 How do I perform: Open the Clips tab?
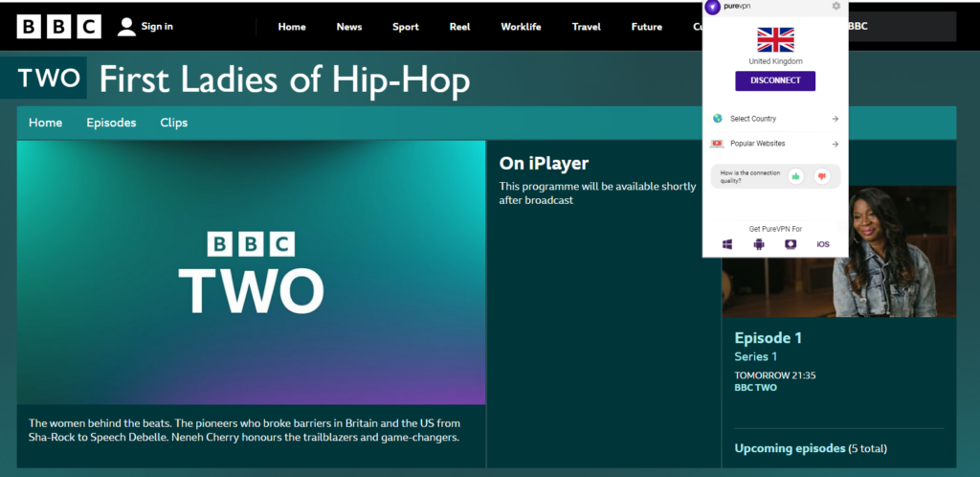174,123
